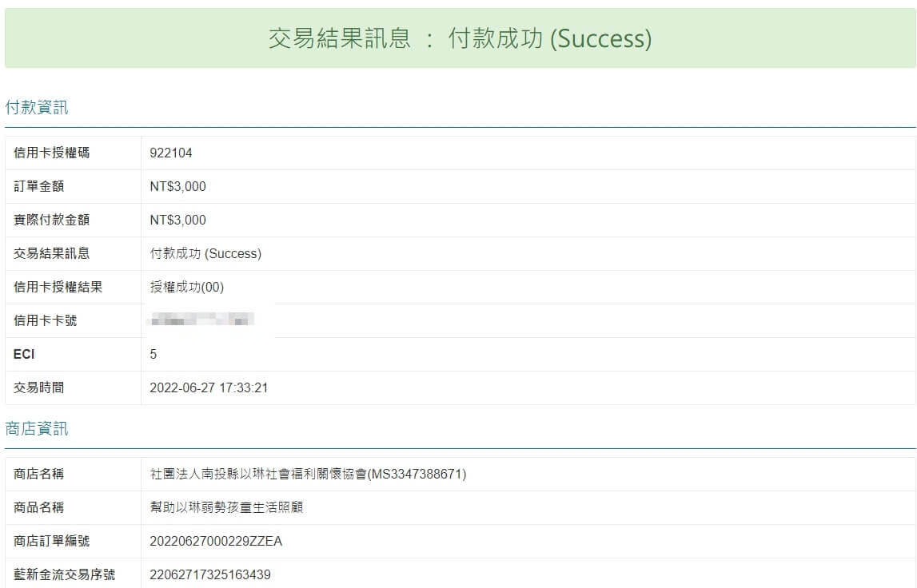
Task: Click the product name 幫助以琳弱勢孩童生活照顧
Action: tap(226, 508)
